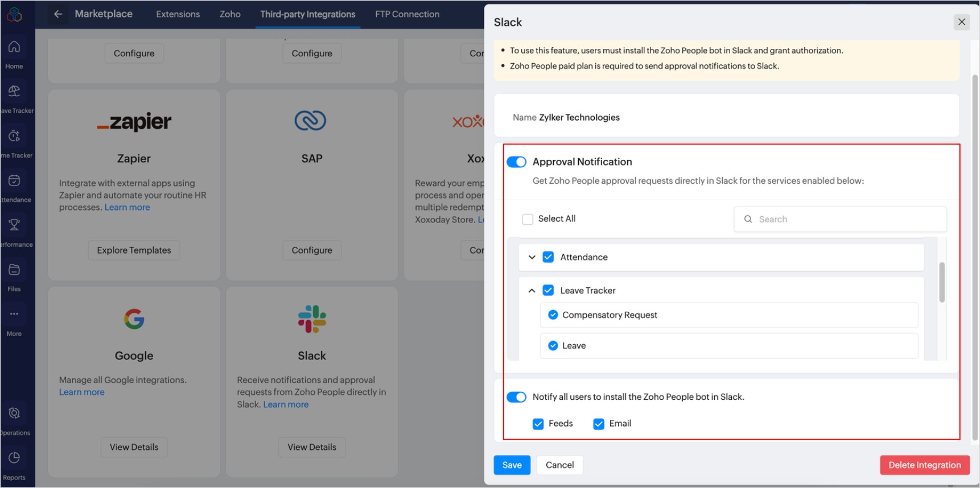This screenshot has width=980, height=488.
Task: Open Google Learn more link
Action: click(82, 392)
